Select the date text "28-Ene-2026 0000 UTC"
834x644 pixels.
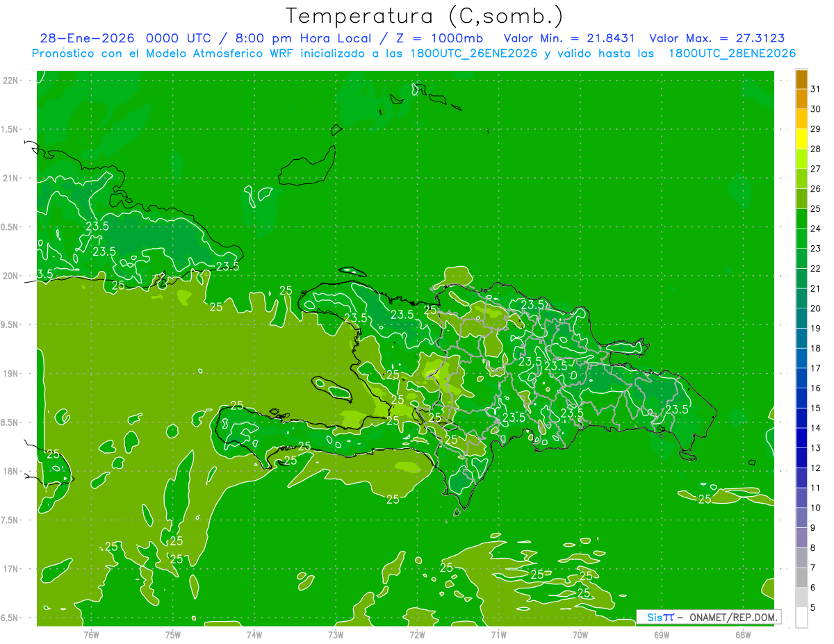pyautogui.click(x=125, y=38)
